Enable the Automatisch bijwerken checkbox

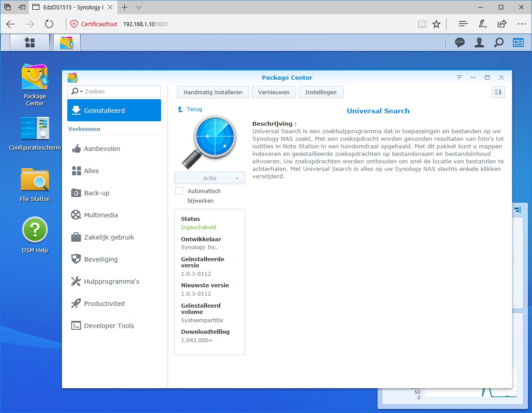(x=179, y=191)
